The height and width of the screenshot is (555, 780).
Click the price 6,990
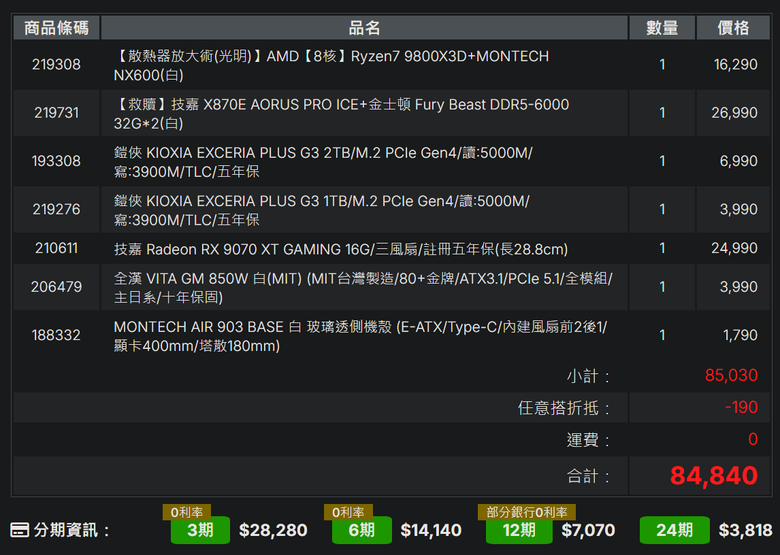[x=738, y=161]
